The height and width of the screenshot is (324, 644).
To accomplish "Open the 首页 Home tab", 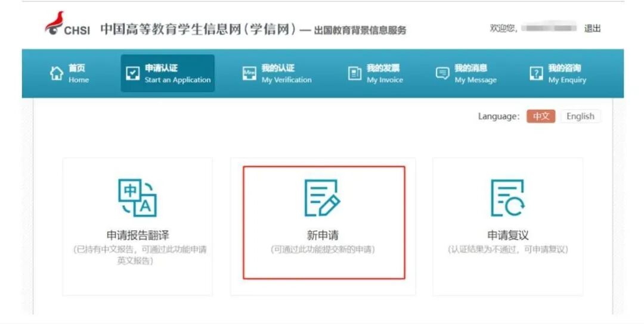I will point(69,74).
